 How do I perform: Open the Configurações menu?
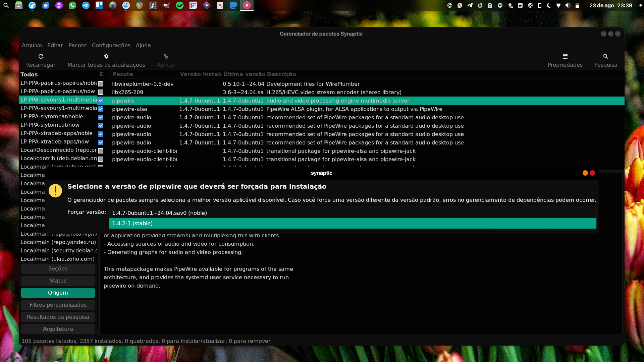tap(111, 45)
